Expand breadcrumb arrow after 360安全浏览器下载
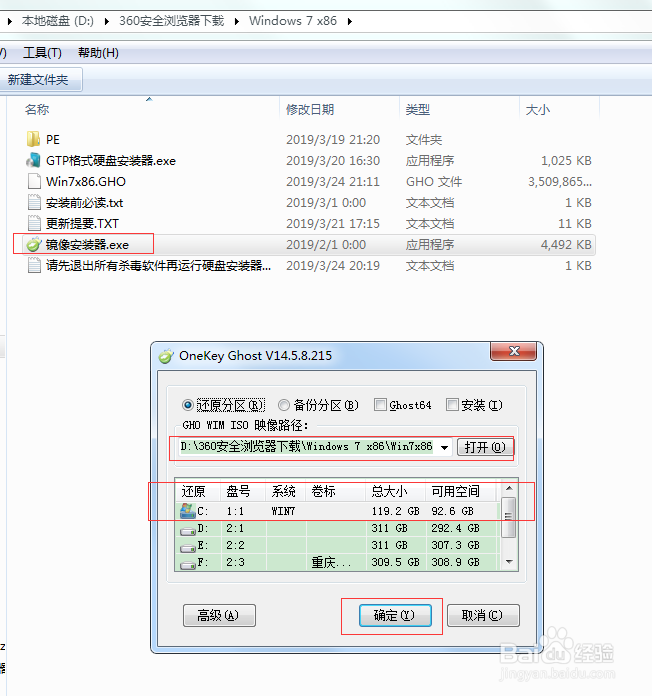Viewport: 652px width, 696px height. [237, 21]
